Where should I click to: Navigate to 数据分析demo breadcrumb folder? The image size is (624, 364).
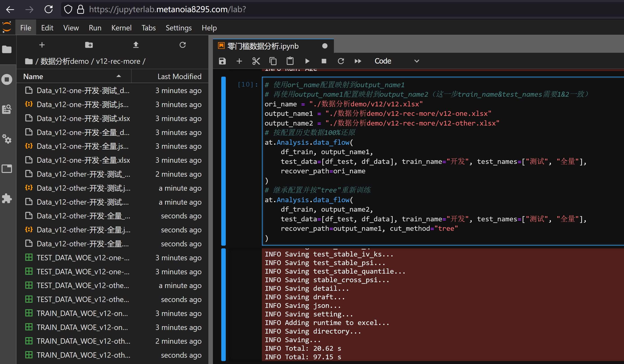[64, 61]
